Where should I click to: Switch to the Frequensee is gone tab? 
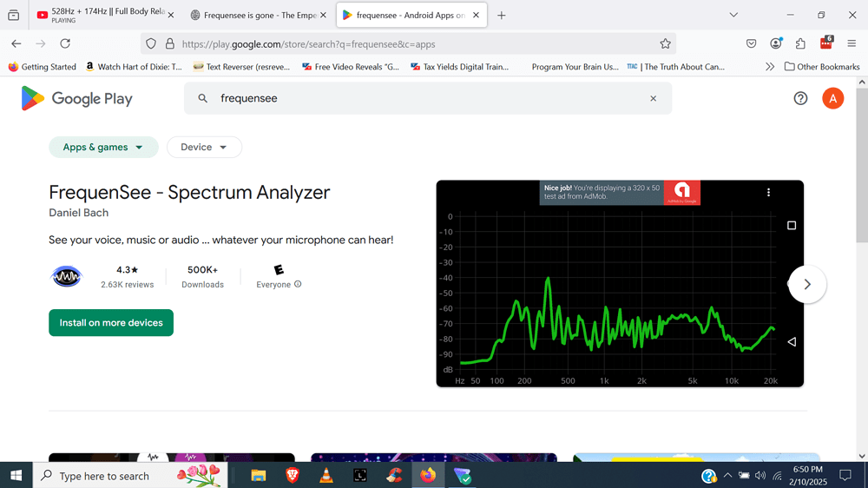tap(258, 15)
